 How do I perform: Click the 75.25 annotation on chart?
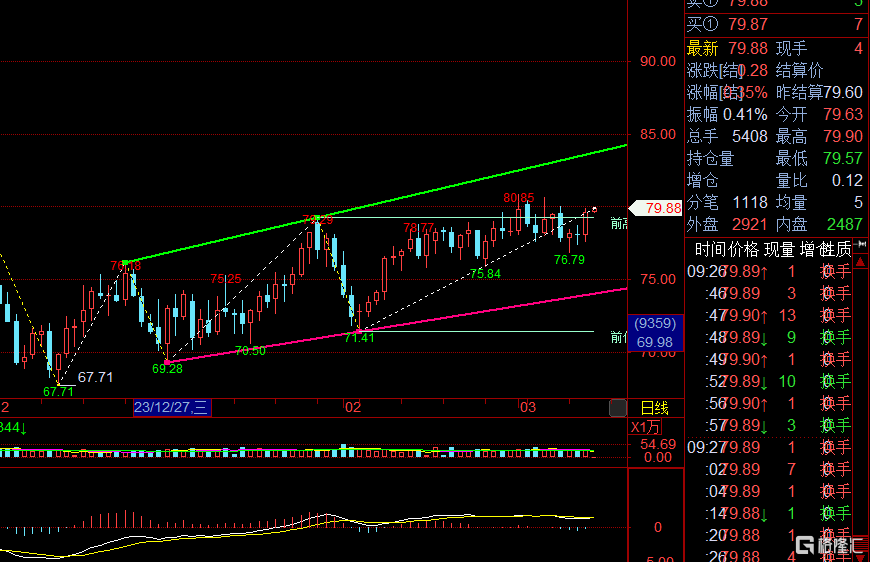click(x=226, y=279)
